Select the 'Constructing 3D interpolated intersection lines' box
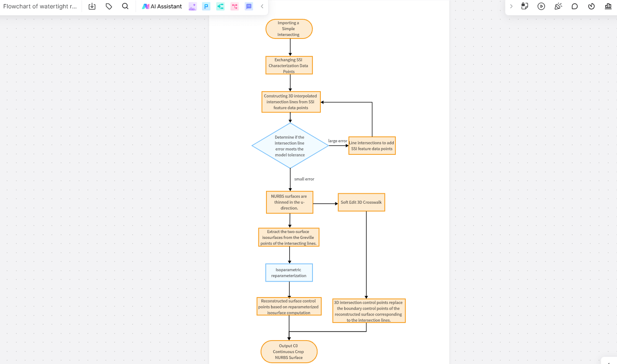617x364 pixels. pos(291,102)
